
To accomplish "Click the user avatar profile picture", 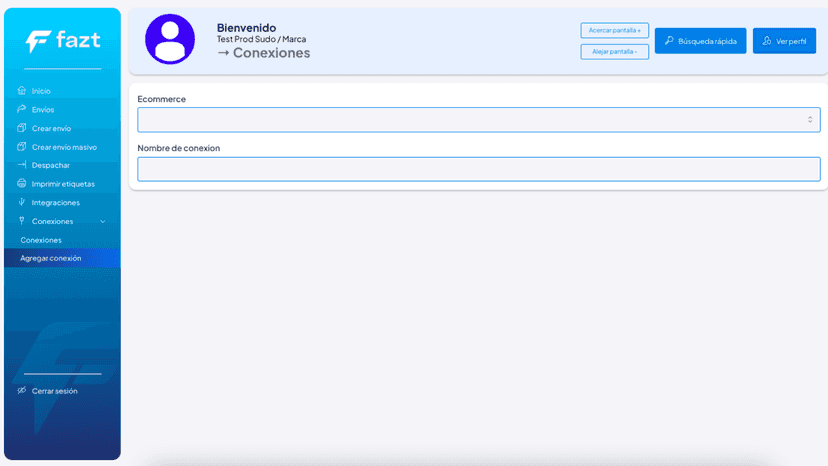I will 170,39.
